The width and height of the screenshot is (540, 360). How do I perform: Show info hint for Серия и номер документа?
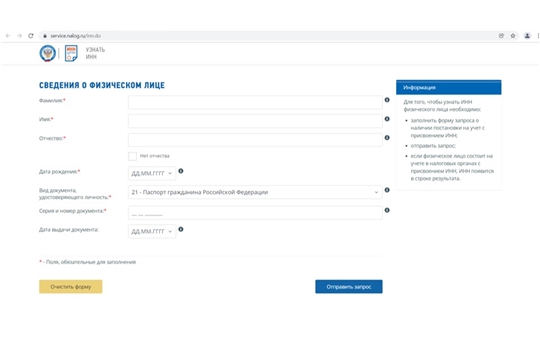point(387,210)
